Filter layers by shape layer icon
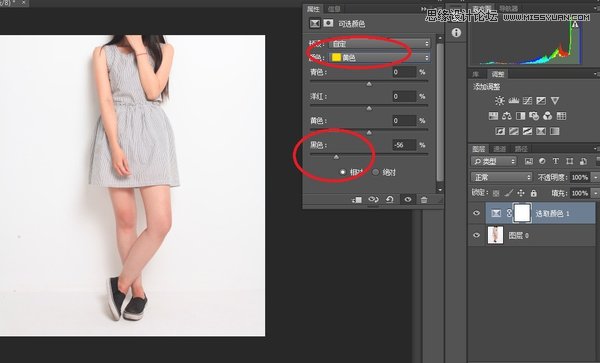 (x=569, y=161)
